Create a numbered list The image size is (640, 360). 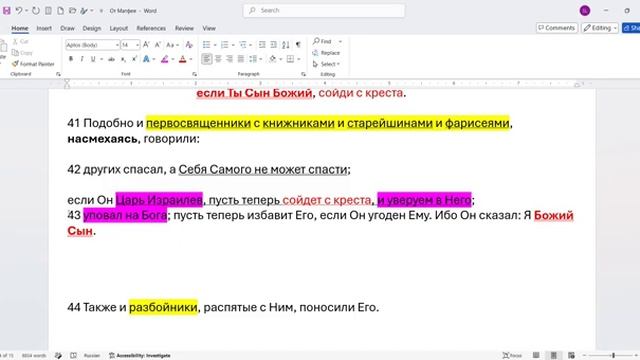(224, 44)
